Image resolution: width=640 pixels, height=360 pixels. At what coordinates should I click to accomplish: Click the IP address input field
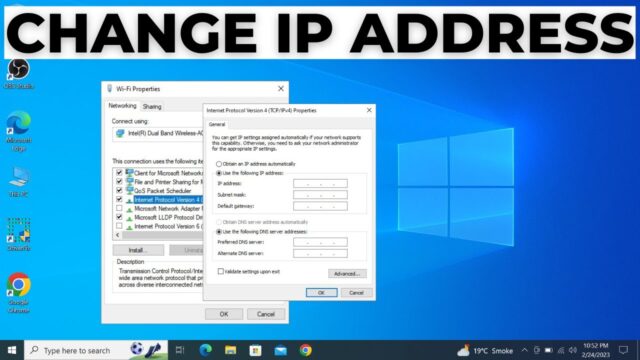pyautogui.click(x=320, y=184)
